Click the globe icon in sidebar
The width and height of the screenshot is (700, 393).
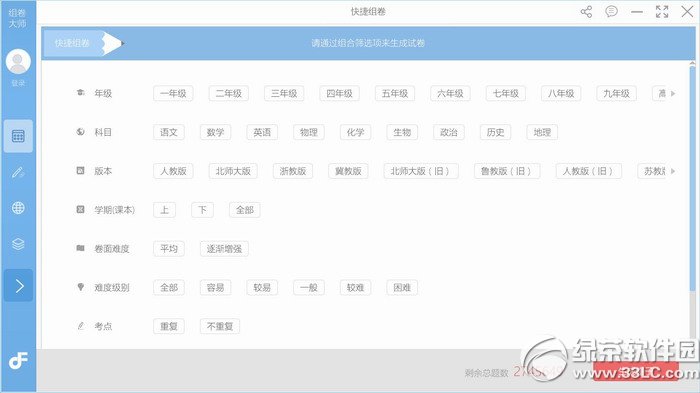tap(18, 208)
